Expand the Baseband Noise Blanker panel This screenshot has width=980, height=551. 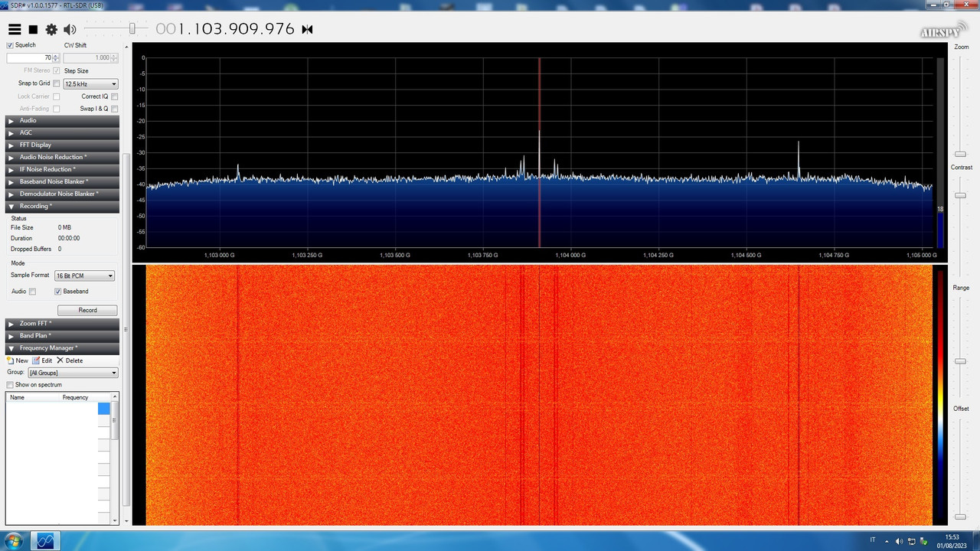pyautogui.click(x=62, y=181)
